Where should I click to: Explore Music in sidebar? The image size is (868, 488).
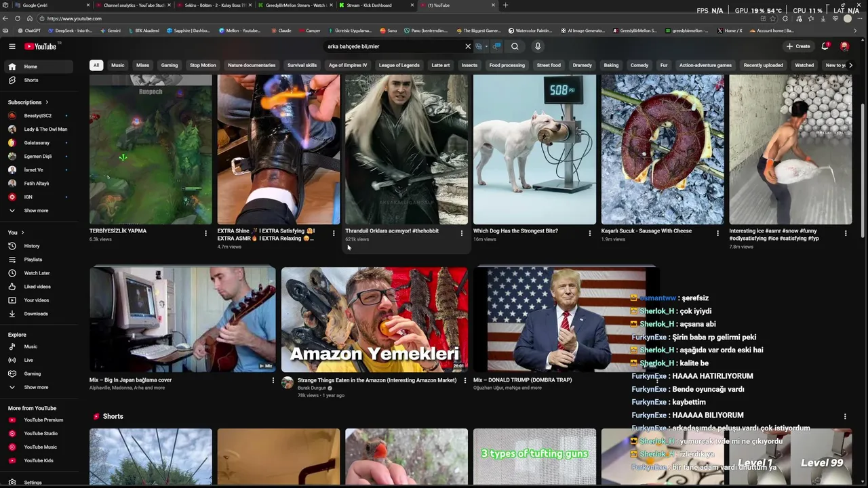point(40,346)
